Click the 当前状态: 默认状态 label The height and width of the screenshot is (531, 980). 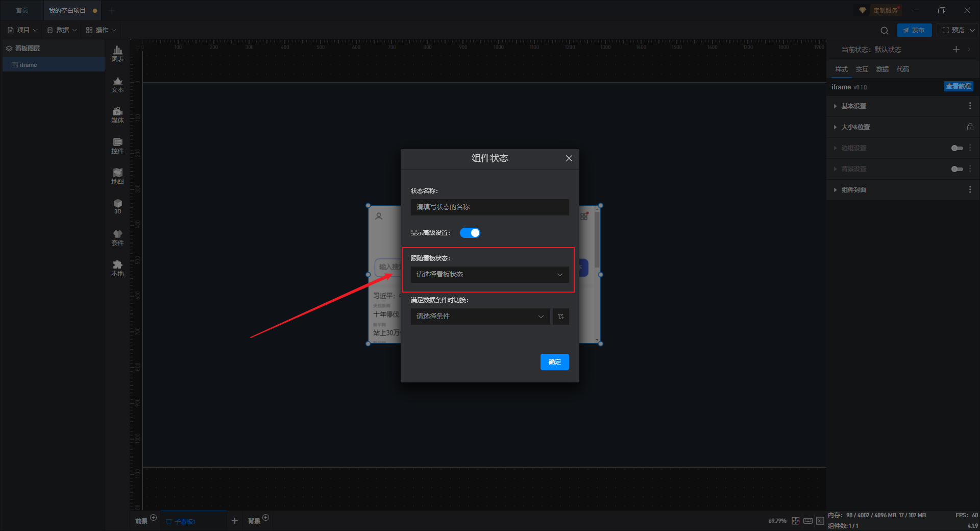[x=871, y=50]
